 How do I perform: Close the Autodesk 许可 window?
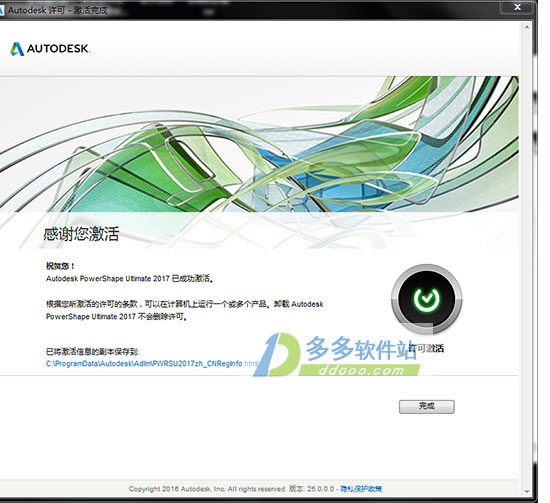click(x=517, y=7)
